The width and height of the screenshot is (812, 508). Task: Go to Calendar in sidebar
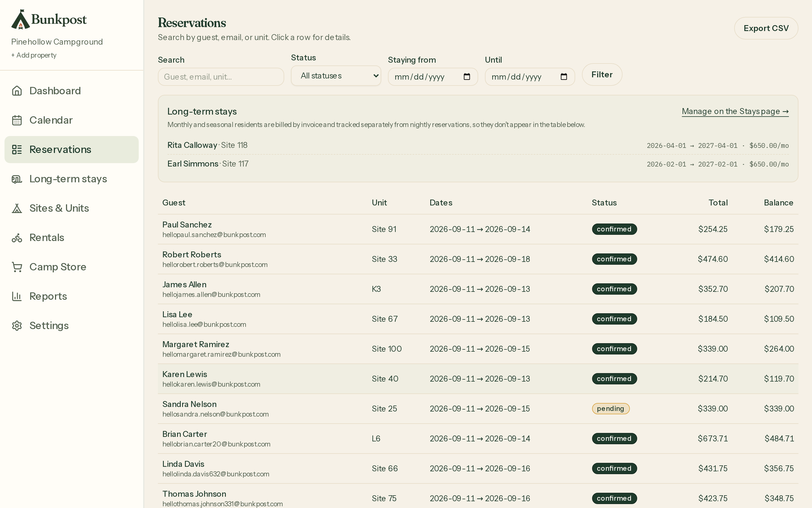pos(71,120)
